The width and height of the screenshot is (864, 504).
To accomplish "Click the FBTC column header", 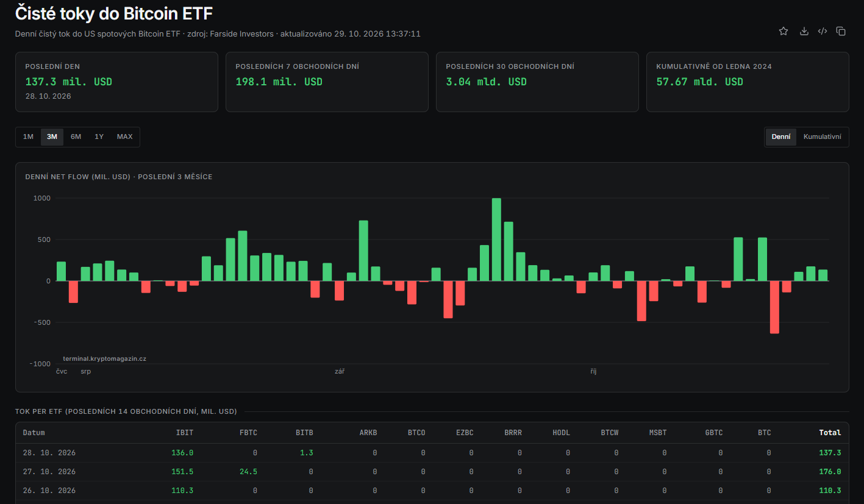I will click(x=248, y=433).
